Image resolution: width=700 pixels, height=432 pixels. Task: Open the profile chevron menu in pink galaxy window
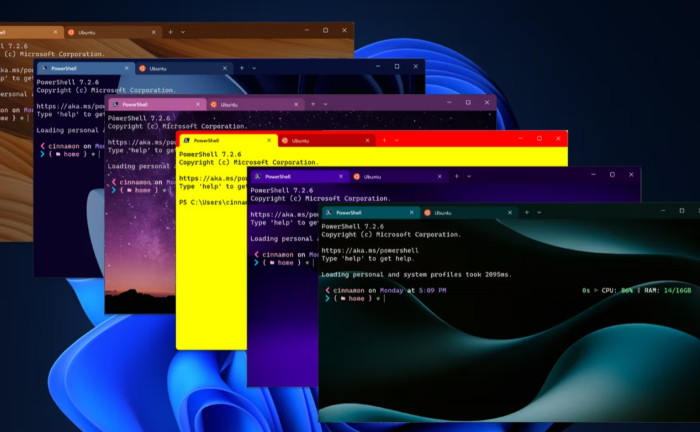coord(325,104)
